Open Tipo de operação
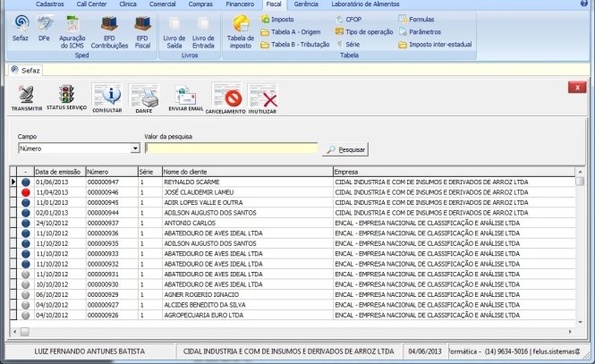Screen dimensions: 595x364 (x=364, y=32)
